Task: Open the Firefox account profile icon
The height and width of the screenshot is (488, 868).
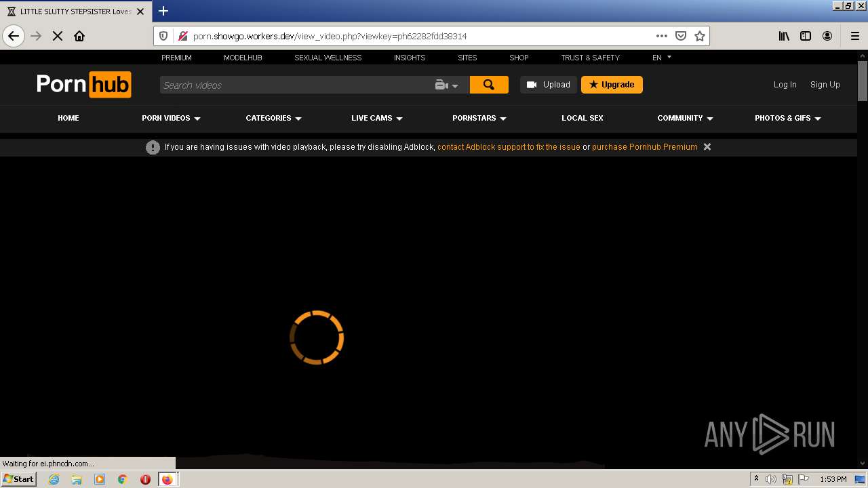Action: point(827,36)
